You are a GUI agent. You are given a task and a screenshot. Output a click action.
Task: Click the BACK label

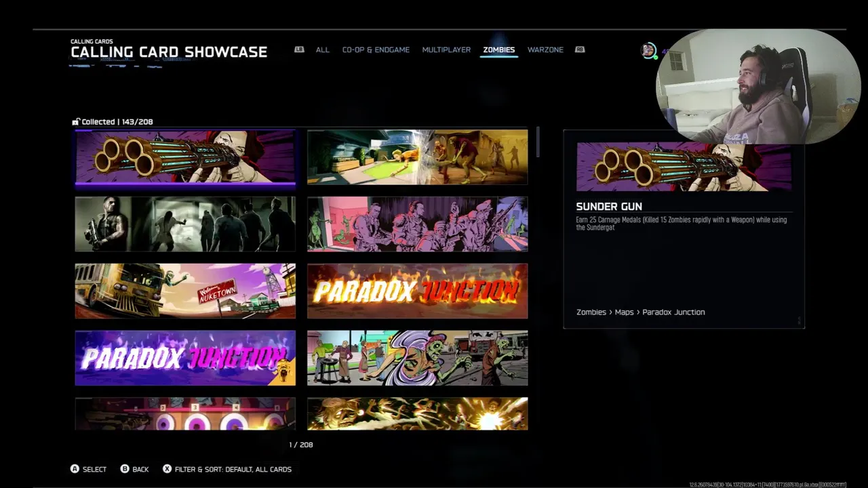click(140, 469)
